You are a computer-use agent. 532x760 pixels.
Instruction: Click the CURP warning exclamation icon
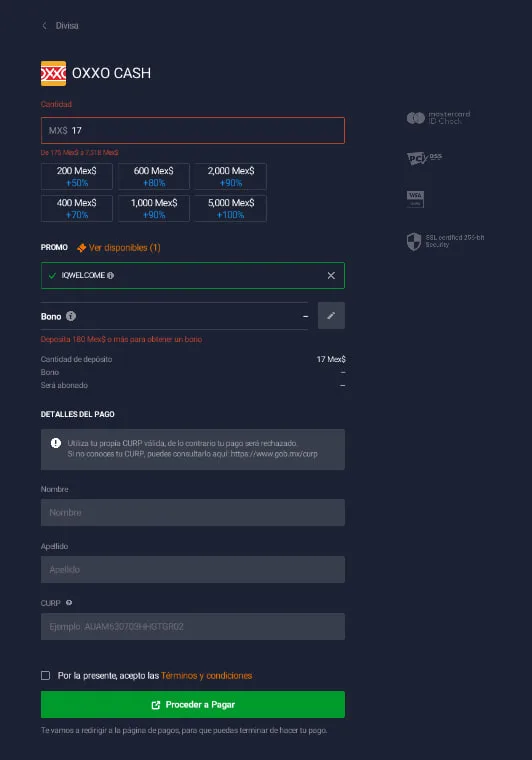pos(56,443)
